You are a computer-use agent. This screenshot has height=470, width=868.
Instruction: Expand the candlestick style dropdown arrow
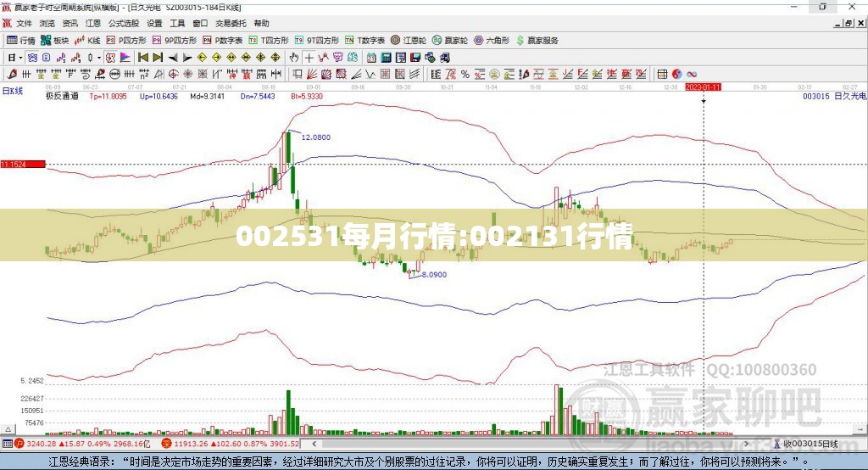click(99, 58)
